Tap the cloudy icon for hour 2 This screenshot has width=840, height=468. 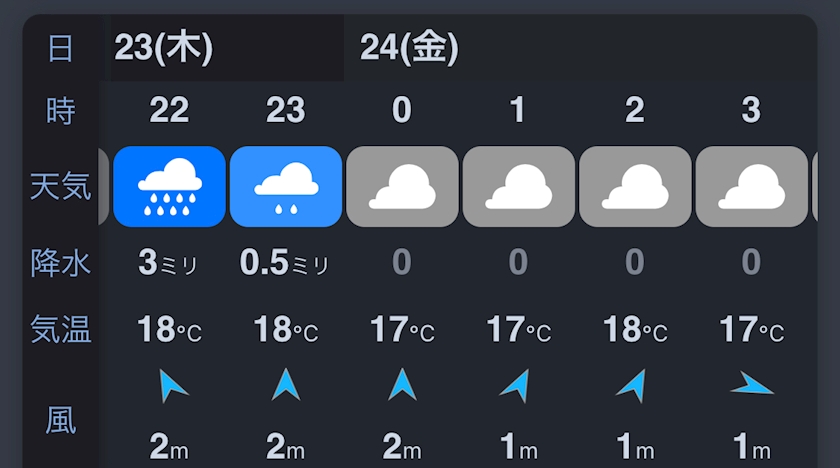pyautogui.click(x=635, y=186)
